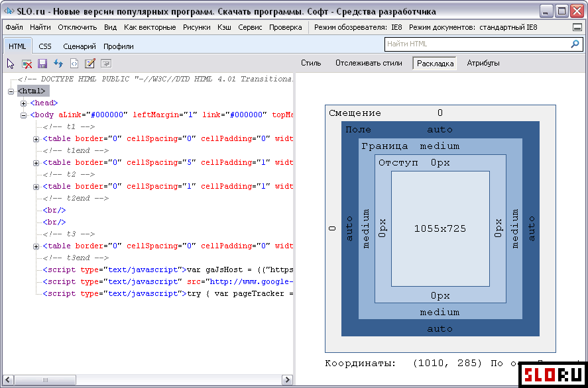Open the Как векторные menu
This screenshot has height=388, width=588.
click(x=150, y=27)
